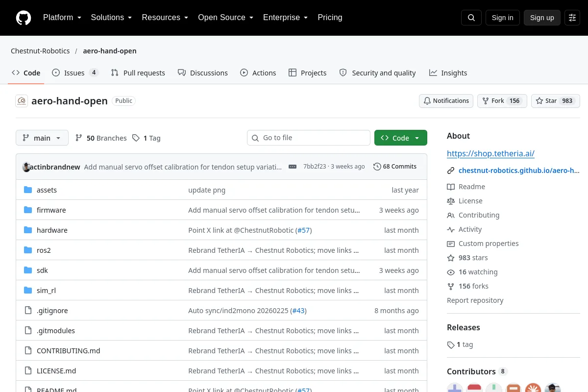
Task: Click the LICENSE.md file icon
Action: coord(28,371)
